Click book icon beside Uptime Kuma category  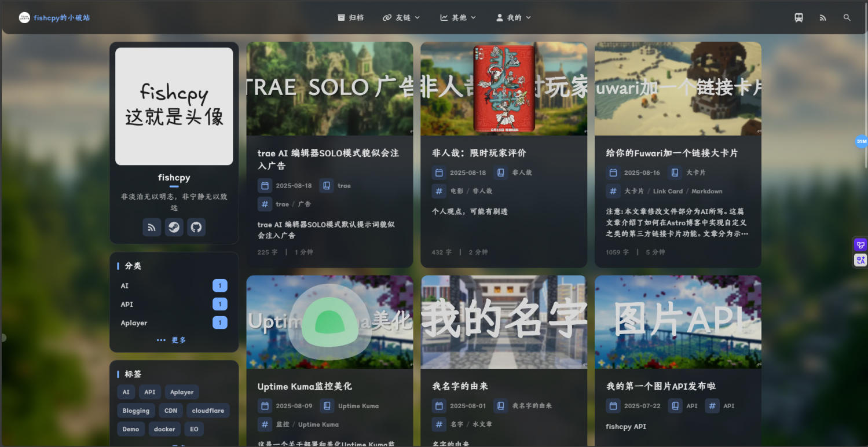coord(327,406)
